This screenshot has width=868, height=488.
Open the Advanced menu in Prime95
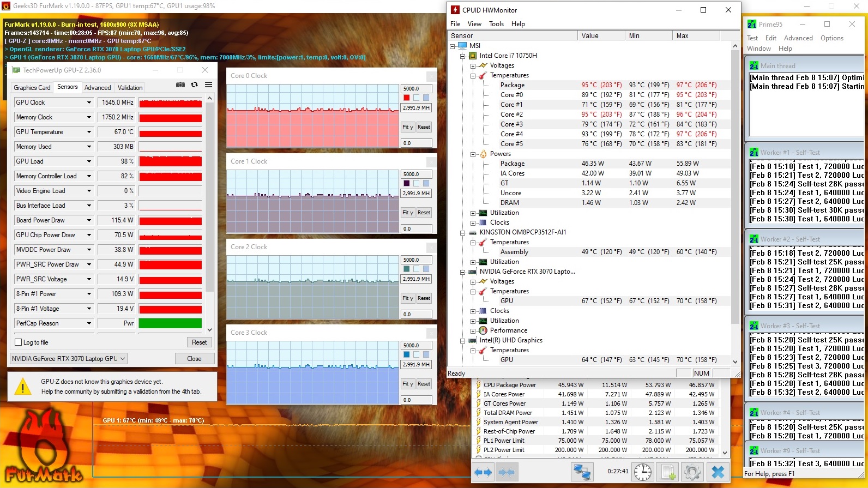tap(798, 38)
